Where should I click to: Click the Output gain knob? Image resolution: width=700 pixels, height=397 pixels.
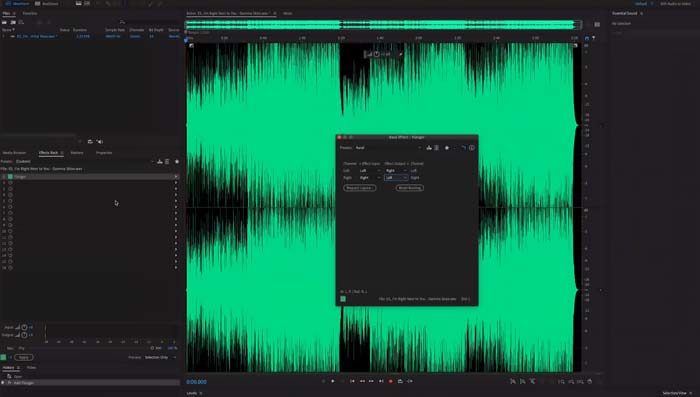pos(24,335)
